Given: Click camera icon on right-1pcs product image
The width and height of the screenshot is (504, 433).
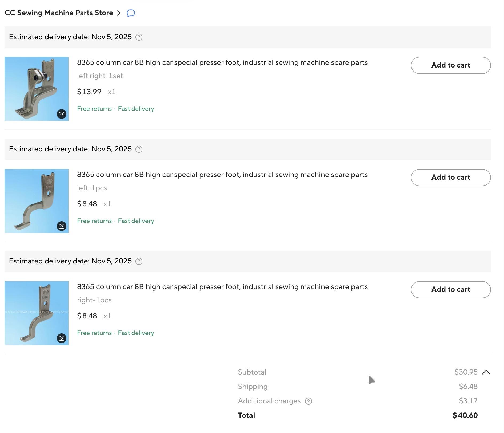Looking at the screenshot, I should click(61, 338).
